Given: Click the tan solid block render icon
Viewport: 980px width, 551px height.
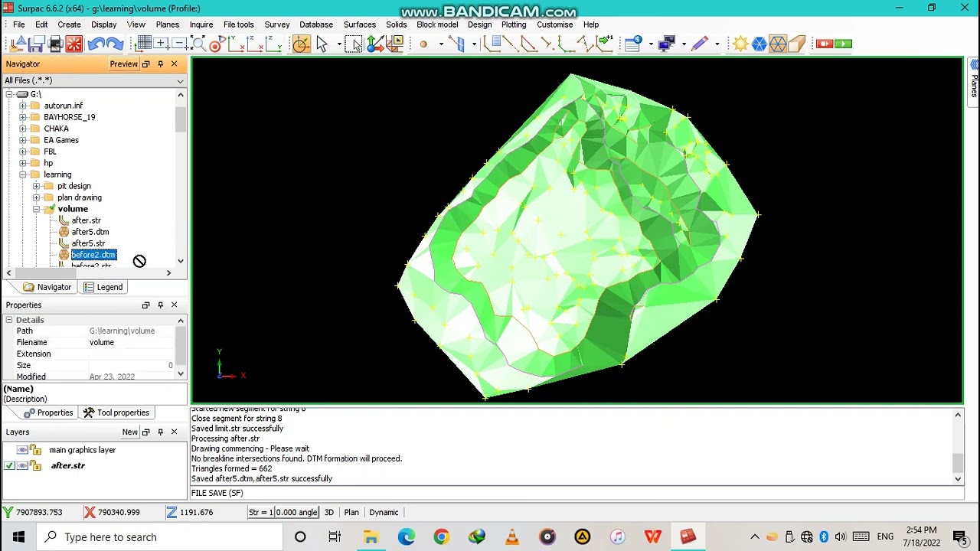Looking at the screenshot, I should click(x=796, y=44).
